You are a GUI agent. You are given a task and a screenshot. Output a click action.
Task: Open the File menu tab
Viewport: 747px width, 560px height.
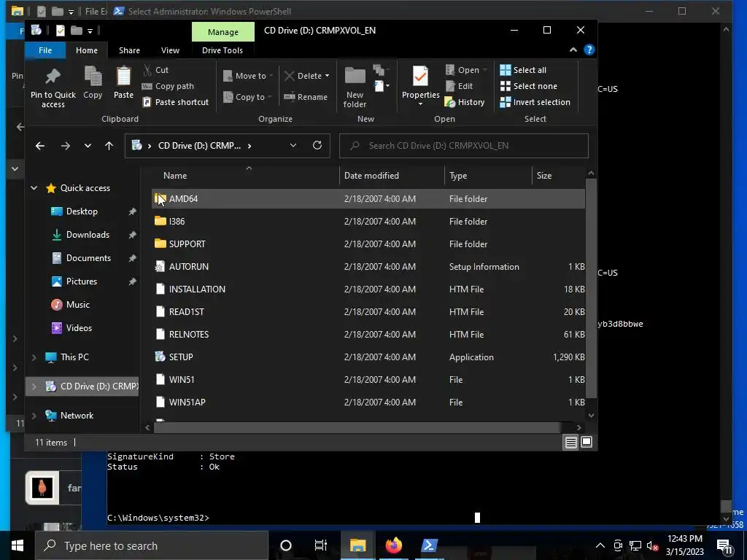(45, 50)
